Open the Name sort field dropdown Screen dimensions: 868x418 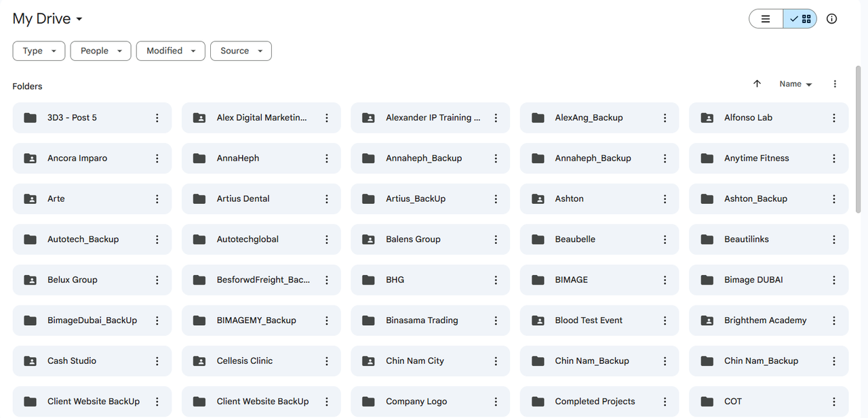[795, 84]
